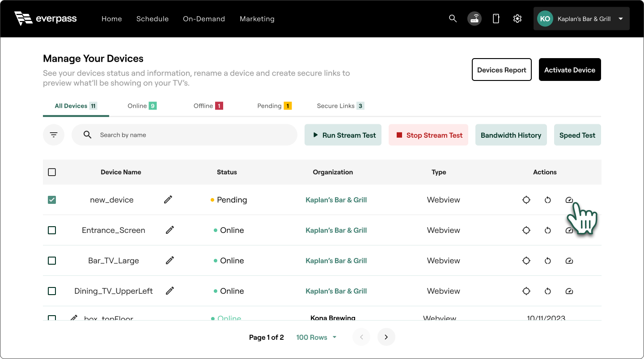Open the Schedule menu item
Screen dimensions: 644x359
[x=153, y=19]
